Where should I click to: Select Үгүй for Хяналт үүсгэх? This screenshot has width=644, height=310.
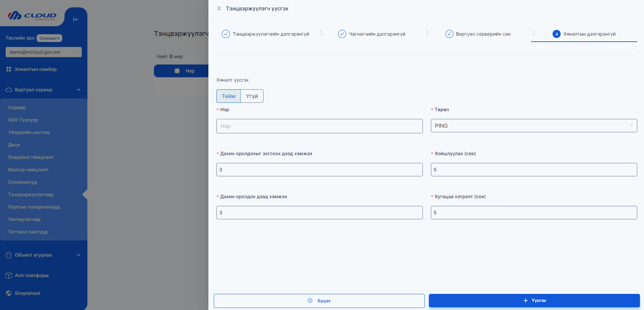(x=252, y=96)
